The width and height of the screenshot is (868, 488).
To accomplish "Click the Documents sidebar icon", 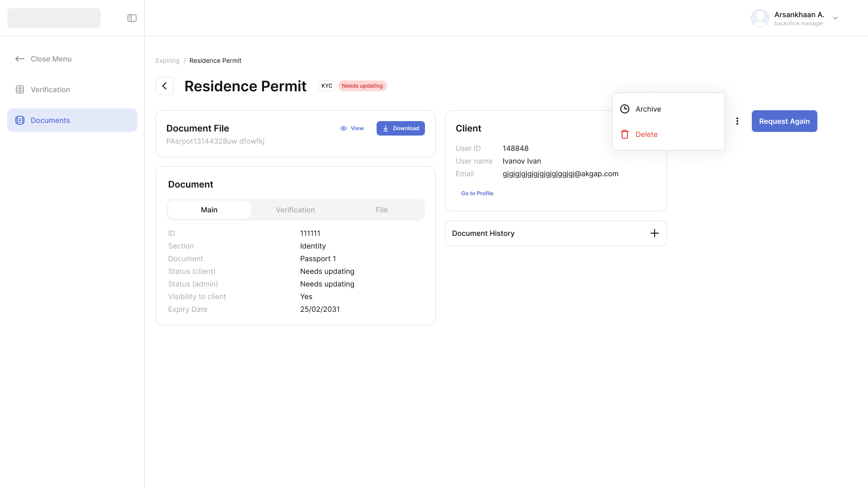I will point(20,120).
